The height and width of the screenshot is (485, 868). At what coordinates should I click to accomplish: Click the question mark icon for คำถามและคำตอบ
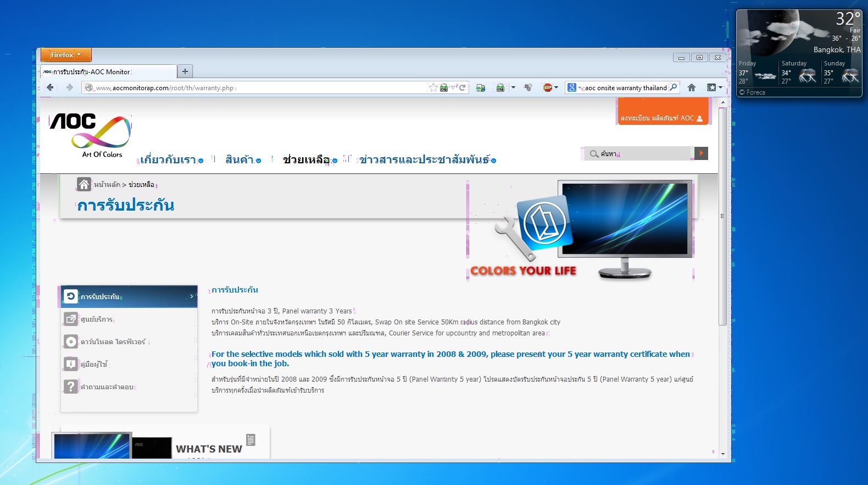tap(71, 387)
